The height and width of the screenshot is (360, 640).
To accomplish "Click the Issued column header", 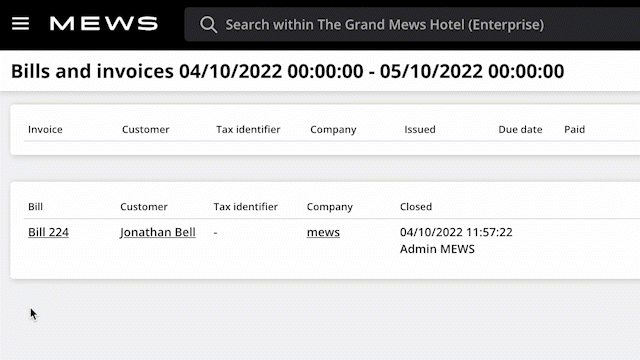I will pos(420,129).
